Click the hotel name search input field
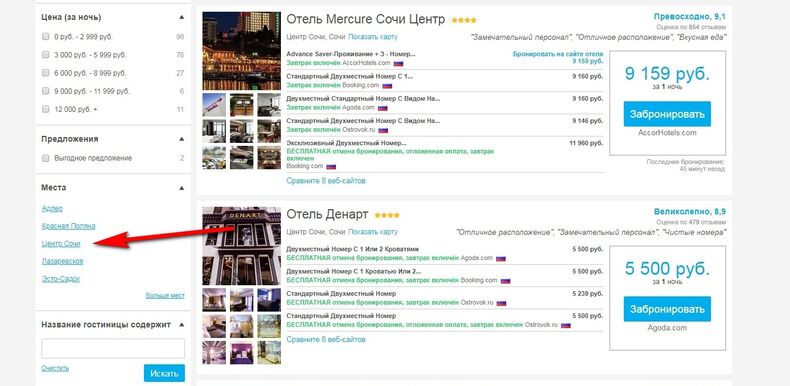 point(113,348)
